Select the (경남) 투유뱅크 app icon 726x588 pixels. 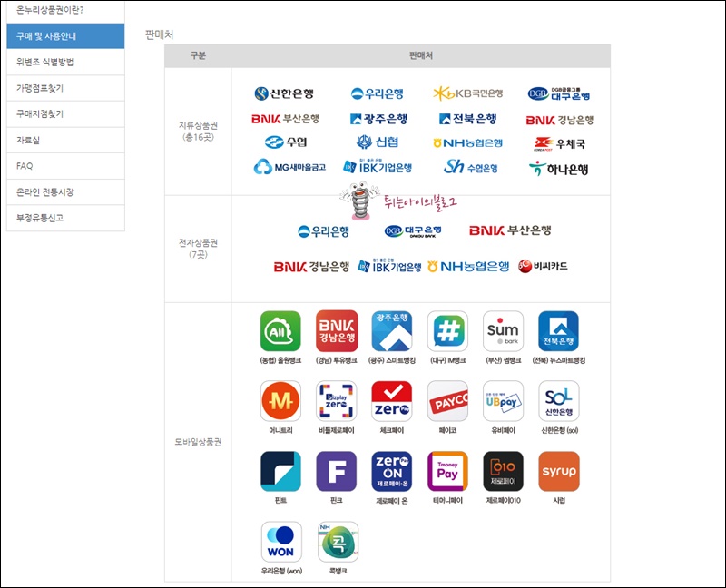click(x=337, y=331)
